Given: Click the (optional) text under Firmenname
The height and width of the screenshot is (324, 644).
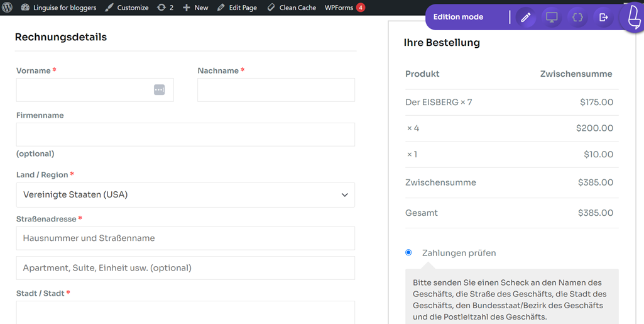Looking at the screenshot, I should (35, 154).
